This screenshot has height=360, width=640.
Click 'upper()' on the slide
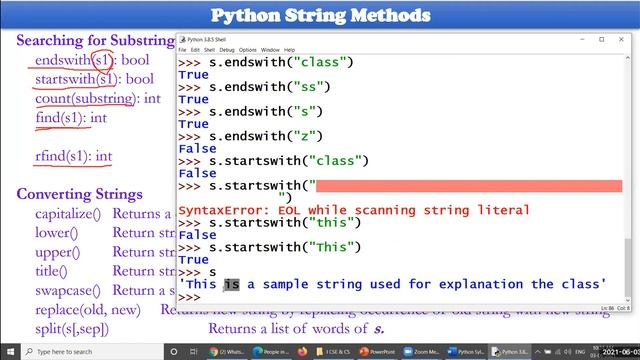click(x=58, y=252)
